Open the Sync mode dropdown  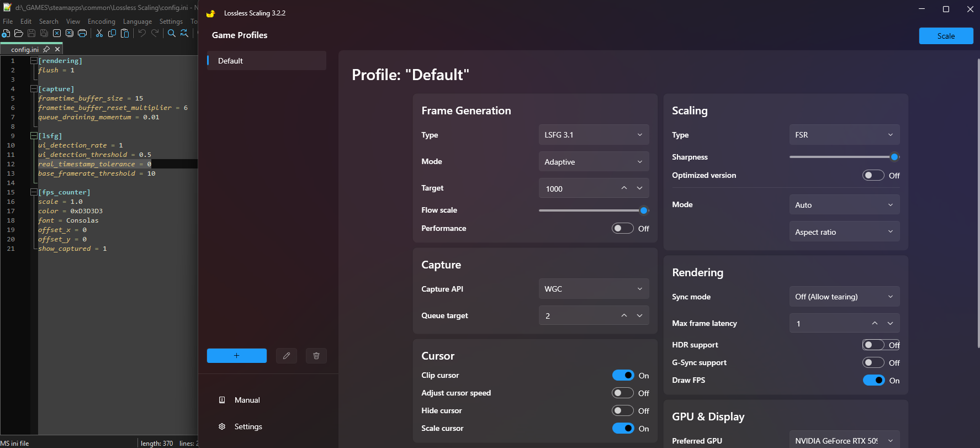844,297
